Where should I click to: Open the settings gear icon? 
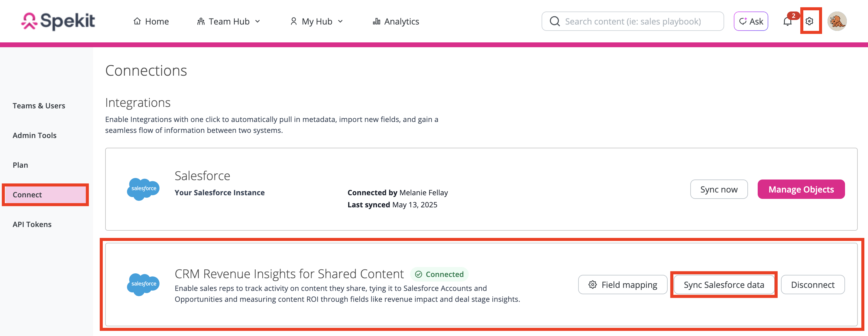coord(809,21)
